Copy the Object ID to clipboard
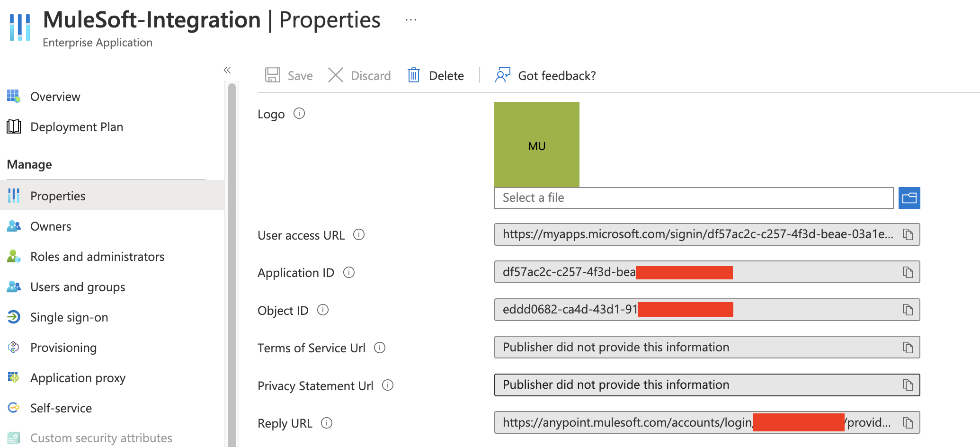Screen dimensions: 980x447 click(x=908, y=310)
